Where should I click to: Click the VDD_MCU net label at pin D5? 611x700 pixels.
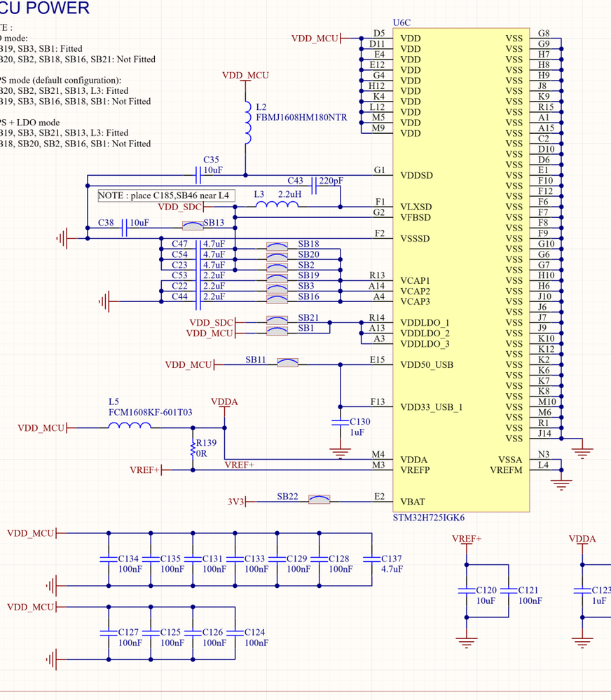pyautogui.click(x=315, y=39)
